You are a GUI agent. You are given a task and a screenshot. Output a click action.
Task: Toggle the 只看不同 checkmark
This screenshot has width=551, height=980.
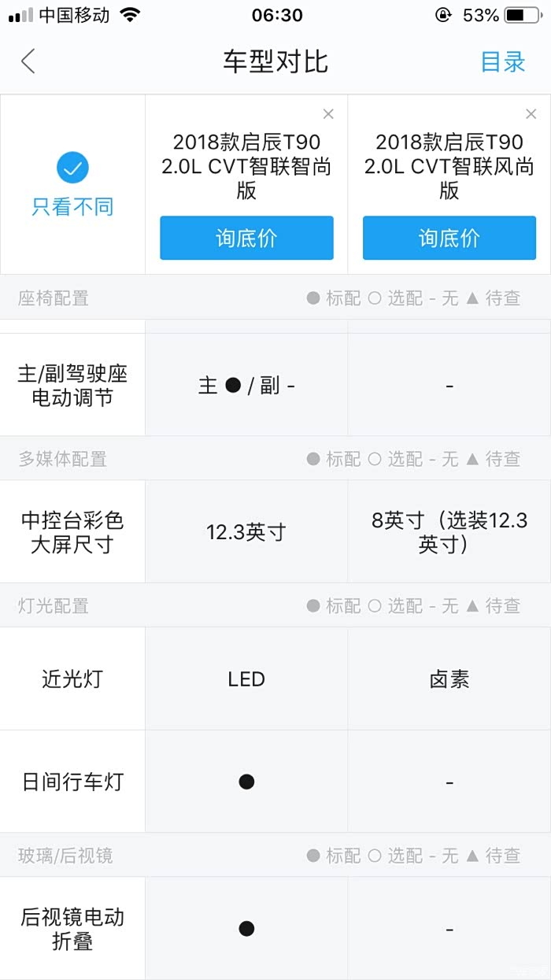72,168
